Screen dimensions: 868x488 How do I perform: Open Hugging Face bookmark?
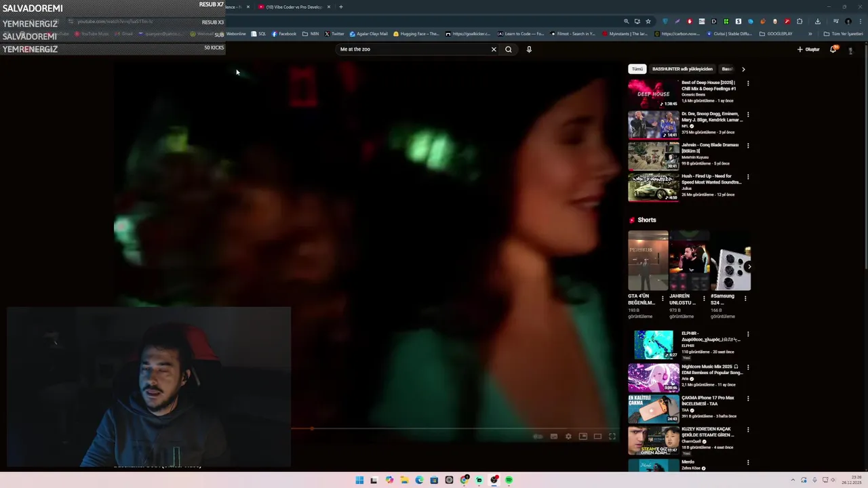pyautogui.click(x=415, y=34)
